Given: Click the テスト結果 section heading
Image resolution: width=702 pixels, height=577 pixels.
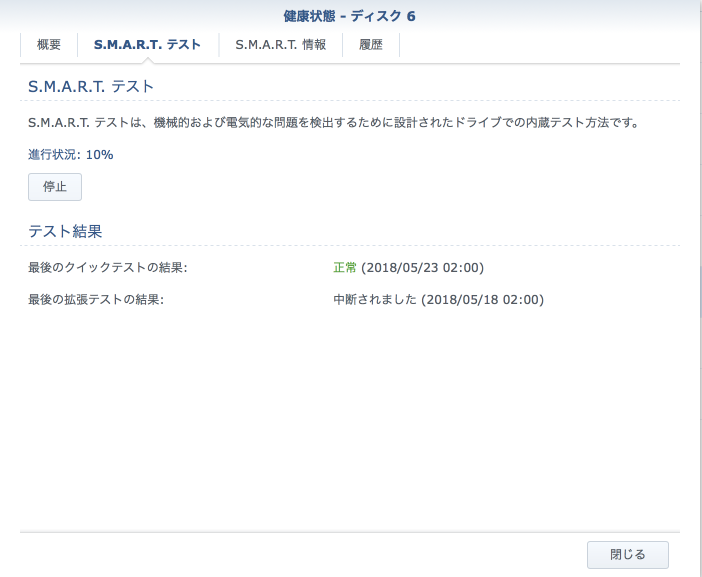Looking at the screenshot, I should (x=65, y=231).
